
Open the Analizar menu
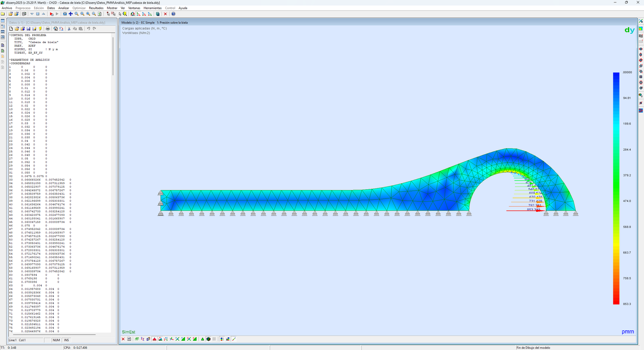(64, 8)
